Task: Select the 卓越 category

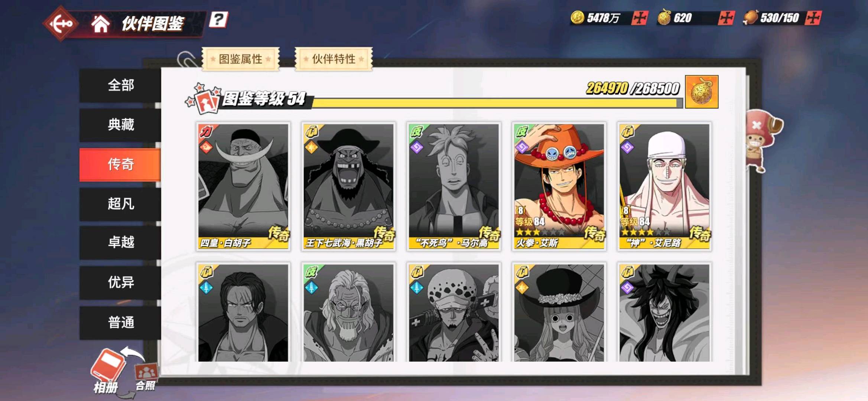Action: coord(120,242)
